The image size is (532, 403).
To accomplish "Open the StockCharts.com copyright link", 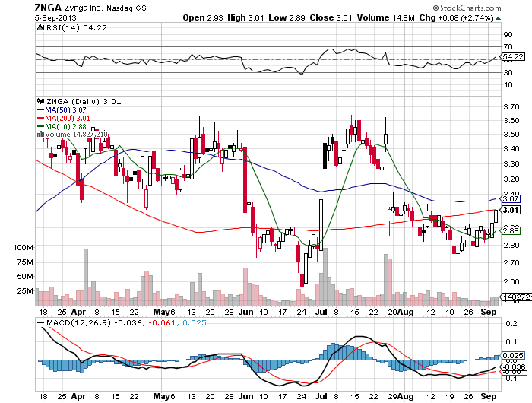I will (x=467, y=8).
